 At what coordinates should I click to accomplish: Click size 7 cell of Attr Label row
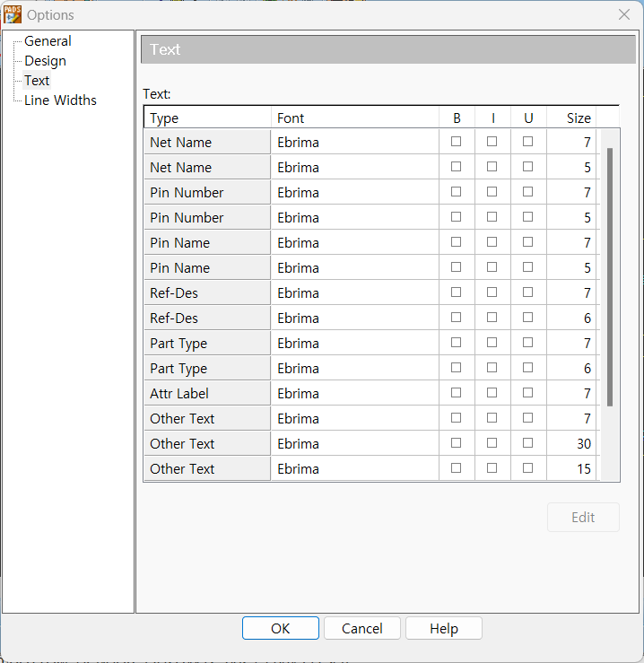(571, 393)
